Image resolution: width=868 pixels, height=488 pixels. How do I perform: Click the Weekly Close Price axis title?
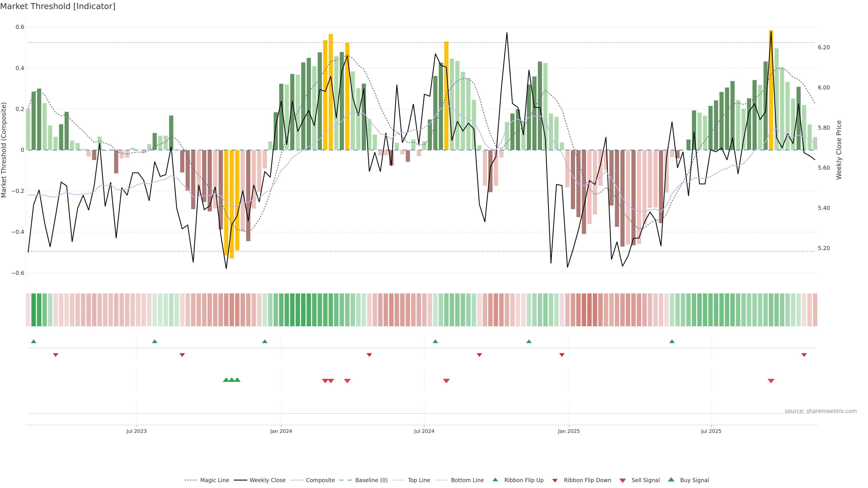(x=839, y=150)
